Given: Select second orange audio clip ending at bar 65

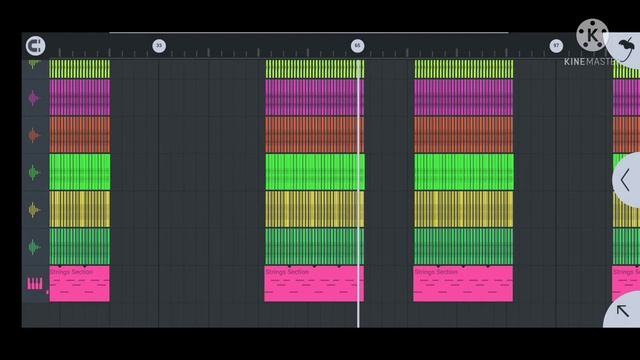Looking at the screenshot, I should (x=315, y=135).
